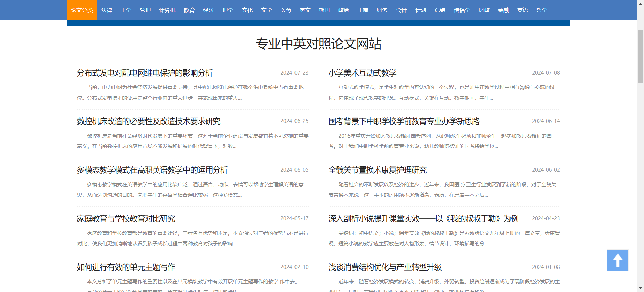The image size is (644, 292).
Task: Click the summary starting 数控机床是当前社会经济时代
Action: (193, 141)
